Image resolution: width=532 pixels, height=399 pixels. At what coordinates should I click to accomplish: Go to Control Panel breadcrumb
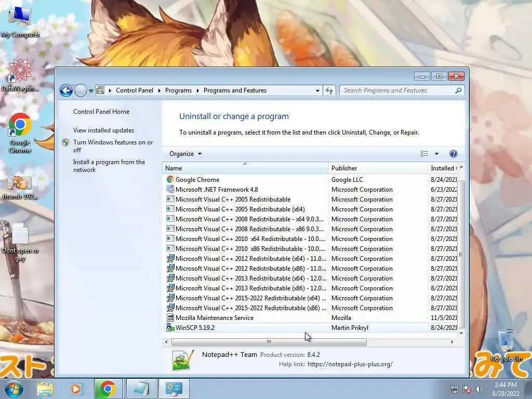point(135,90)
